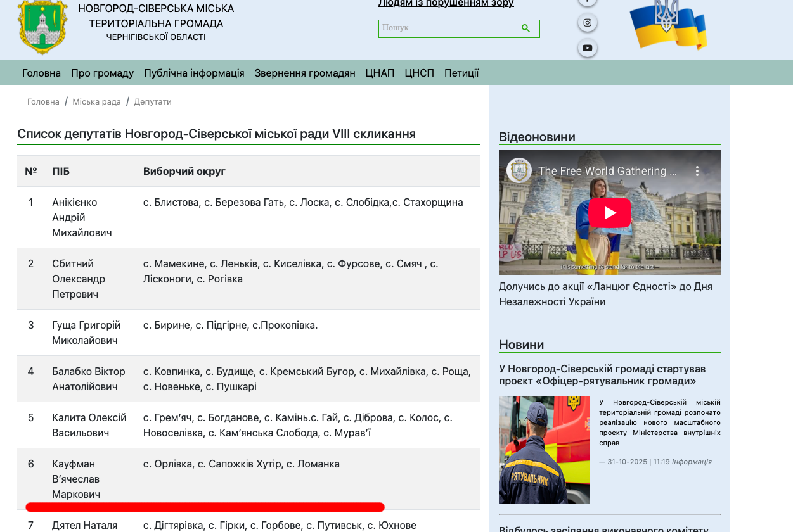
Task: Open the Про громаду menu
Action: [102, 73]
